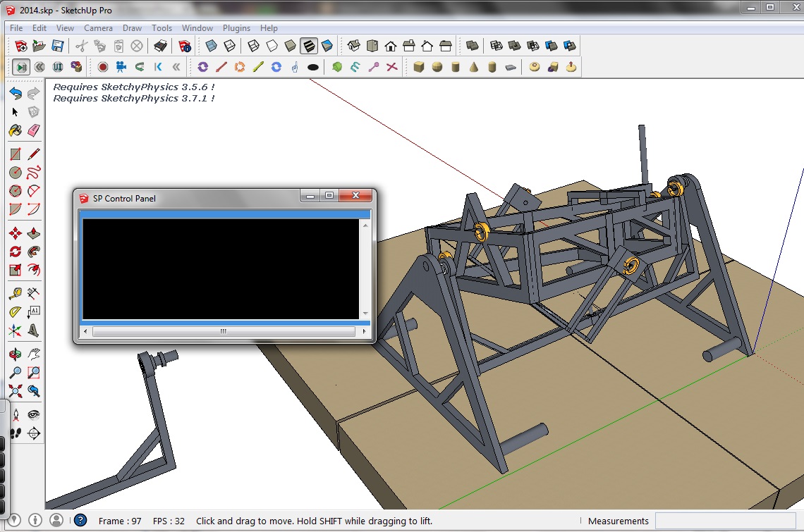
Task: Pick the Rectangle drawing tool
Action: (15, 154)
